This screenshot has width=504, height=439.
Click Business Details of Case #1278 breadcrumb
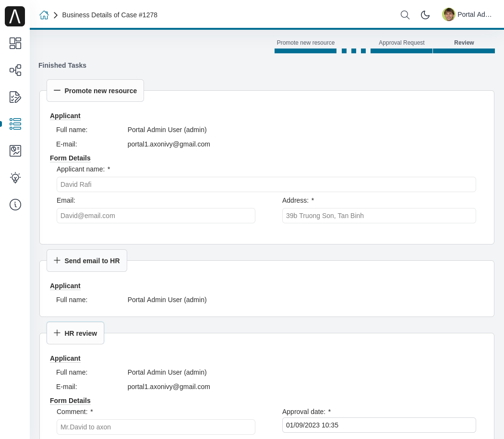(x=109, y=15)
